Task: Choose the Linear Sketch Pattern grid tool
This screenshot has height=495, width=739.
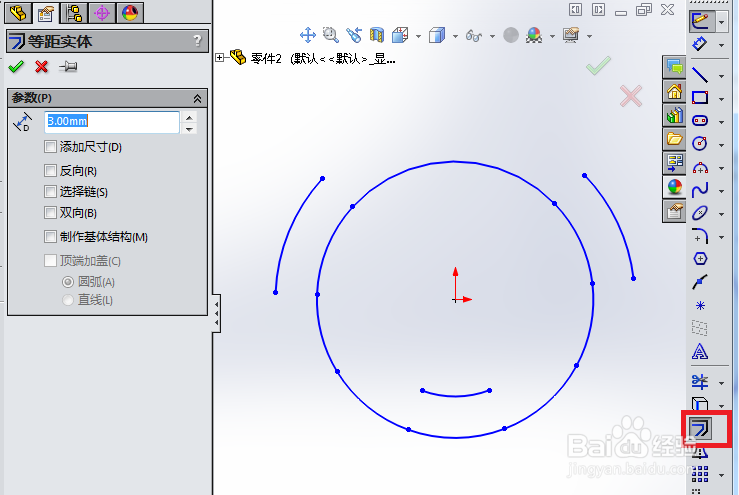Action: click(700, 474)
